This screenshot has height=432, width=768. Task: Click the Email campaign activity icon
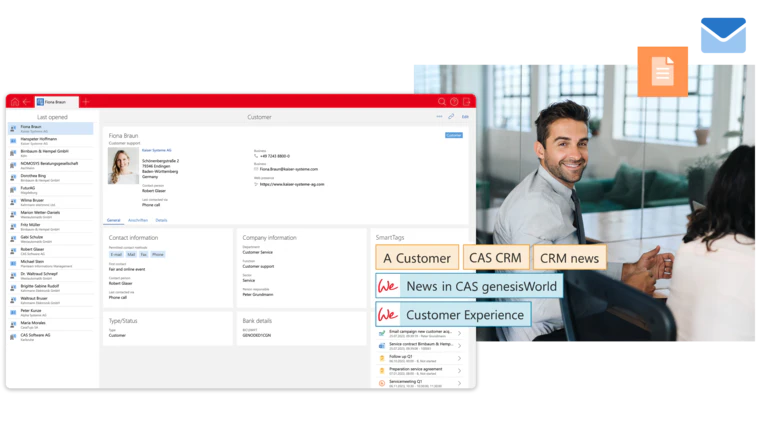point(382,333)
